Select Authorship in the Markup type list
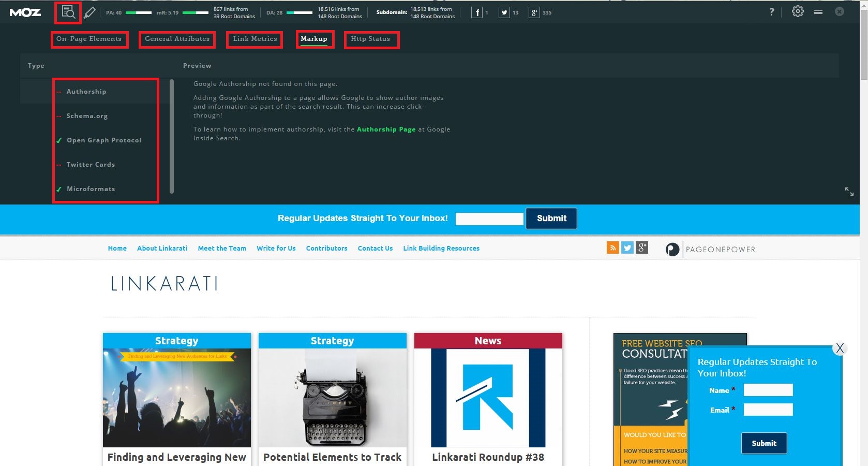This screenshot has width=868, height=466. [x=86, y=91]
